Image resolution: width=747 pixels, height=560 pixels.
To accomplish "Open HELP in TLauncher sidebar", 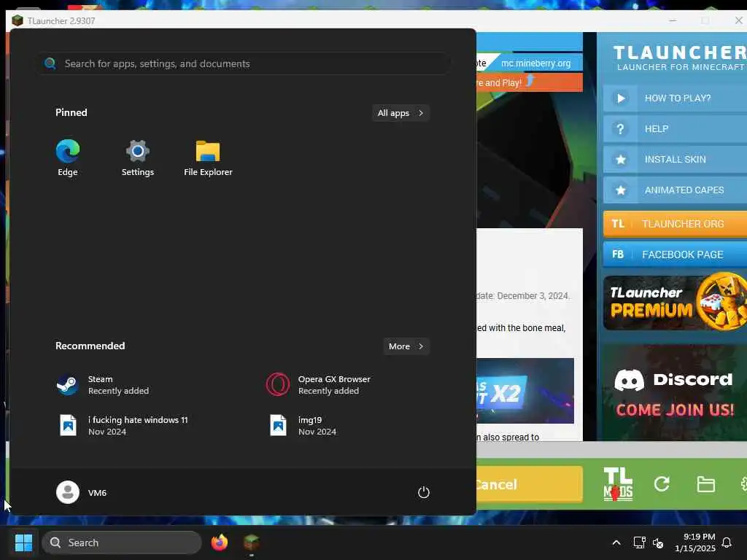I will 675,128.
